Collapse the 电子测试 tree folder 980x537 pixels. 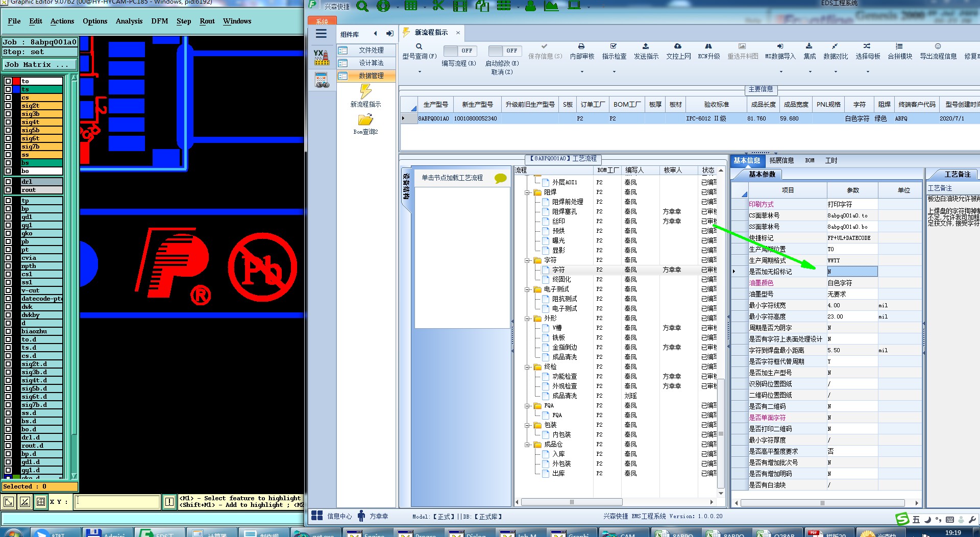point(527,289)
